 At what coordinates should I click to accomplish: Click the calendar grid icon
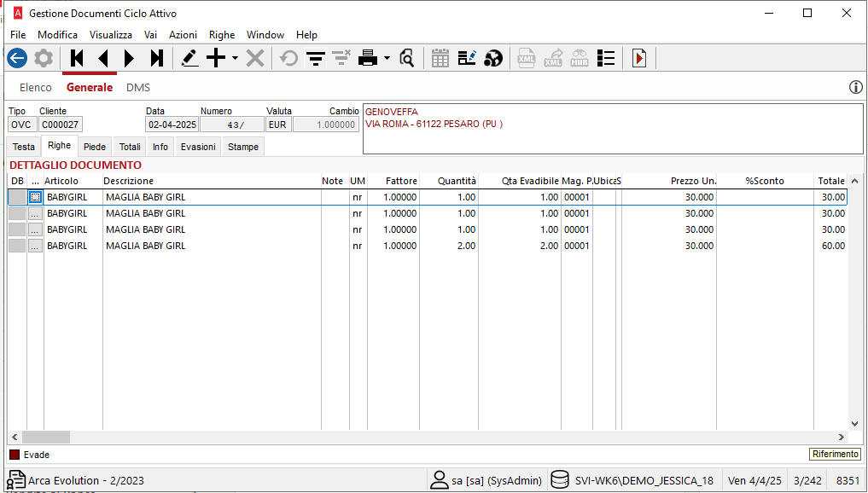pos(440,58)
